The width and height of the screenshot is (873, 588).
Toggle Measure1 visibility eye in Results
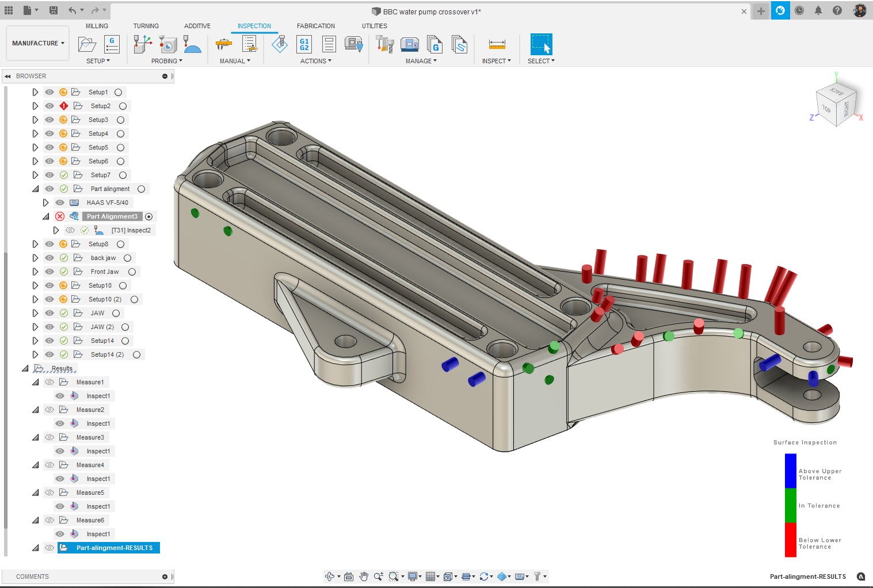click(49, 381)
